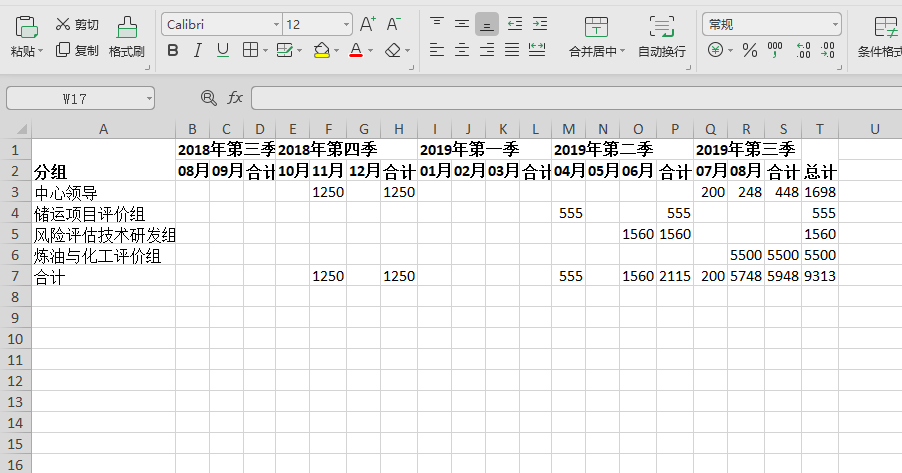Click the eraser clear-format icon
The height and width of the screenshot is (473, 902).
pyautogui.click(x=393, y=51)
